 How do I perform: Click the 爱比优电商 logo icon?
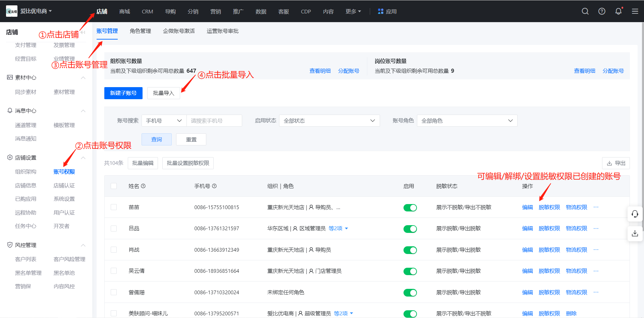(12, 11)
